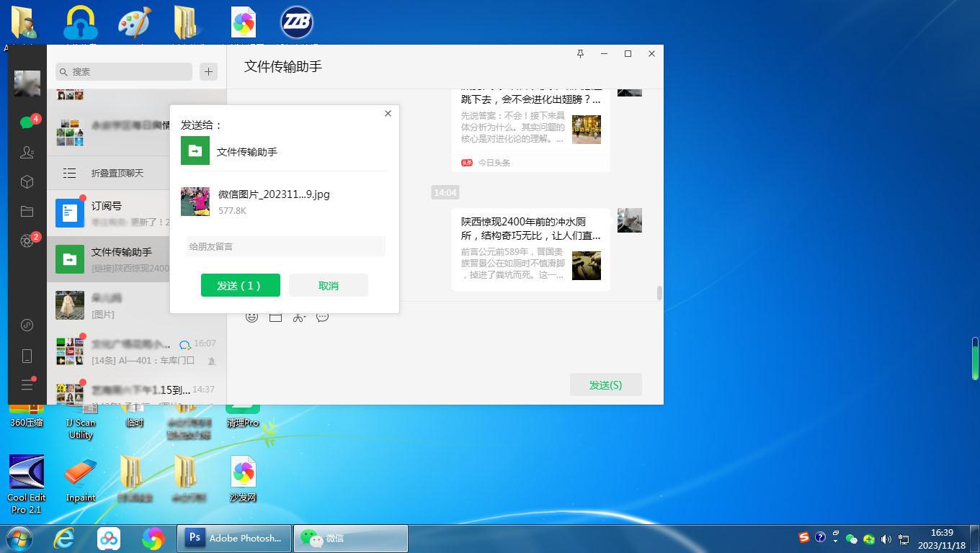980x553 pixels.
Task: Select the 订阅号 conversation
Action: tap(137, 212)
